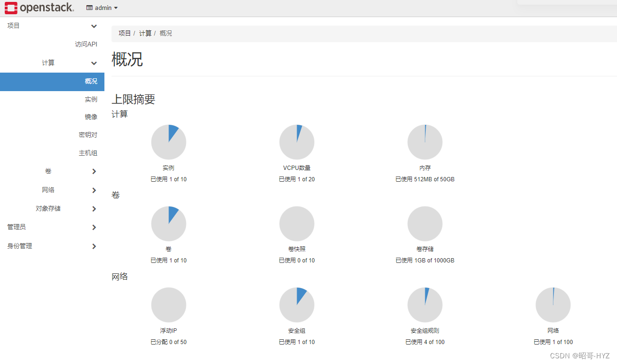Click the 卷存储 usage pie chart
The height and width of the screenshot is (364, 617).
[425, 224]
